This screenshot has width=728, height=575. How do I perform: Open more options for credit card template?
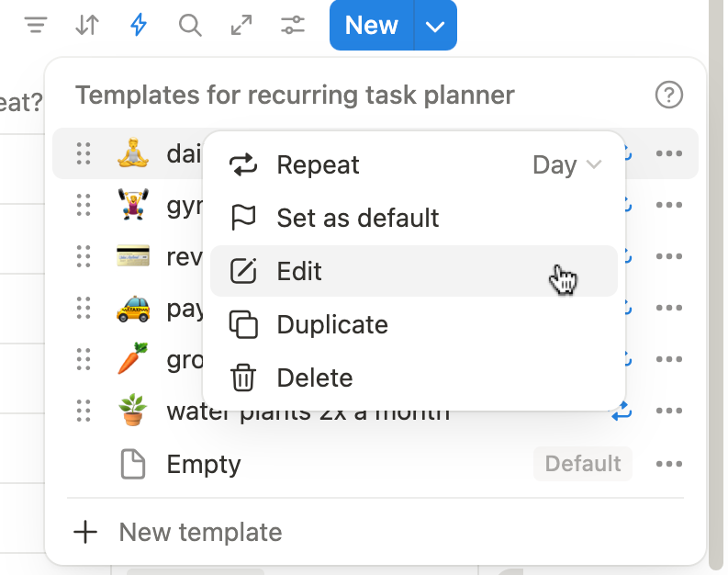[x=669, y=256]
